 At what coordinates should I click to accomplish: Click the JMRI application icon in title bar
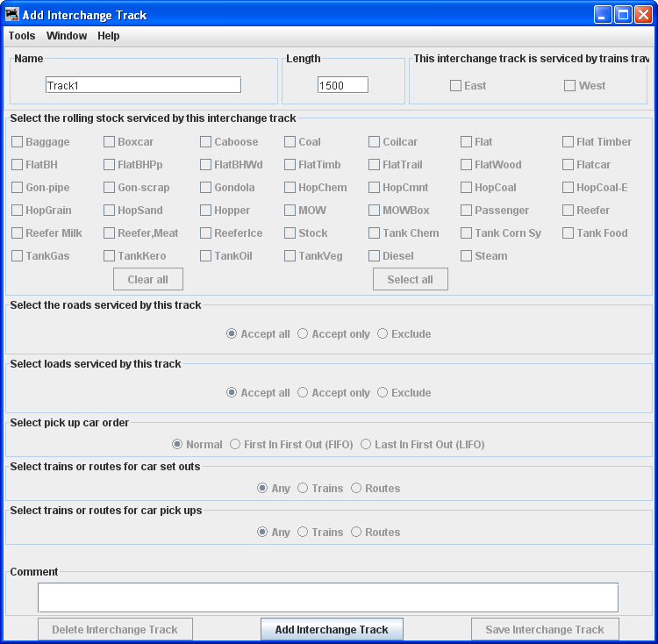coord(12,14)
